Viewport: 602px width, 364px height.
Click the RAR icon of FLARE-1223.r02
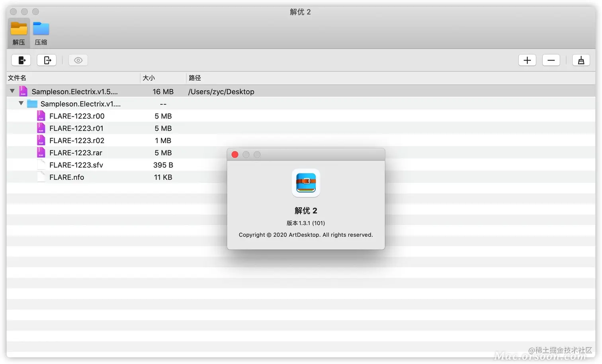point(41,140)
